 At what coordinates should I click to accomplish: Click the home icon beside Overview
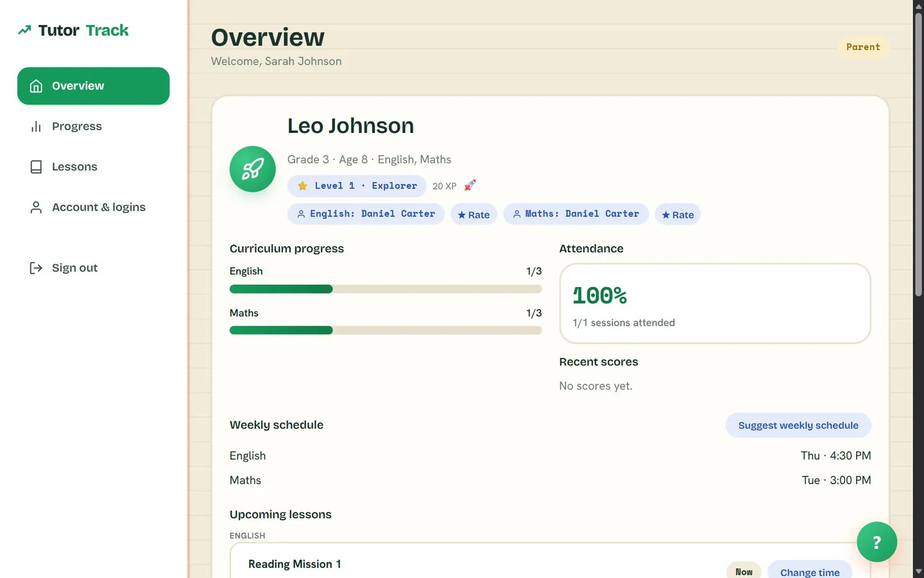pos(36,86)
